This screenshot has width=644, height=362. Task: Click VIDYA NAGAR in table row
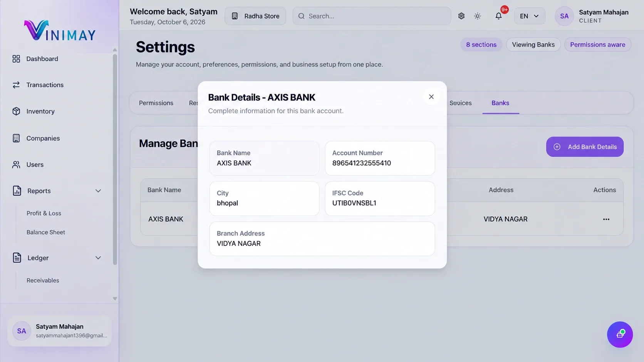tap(505, 219)
